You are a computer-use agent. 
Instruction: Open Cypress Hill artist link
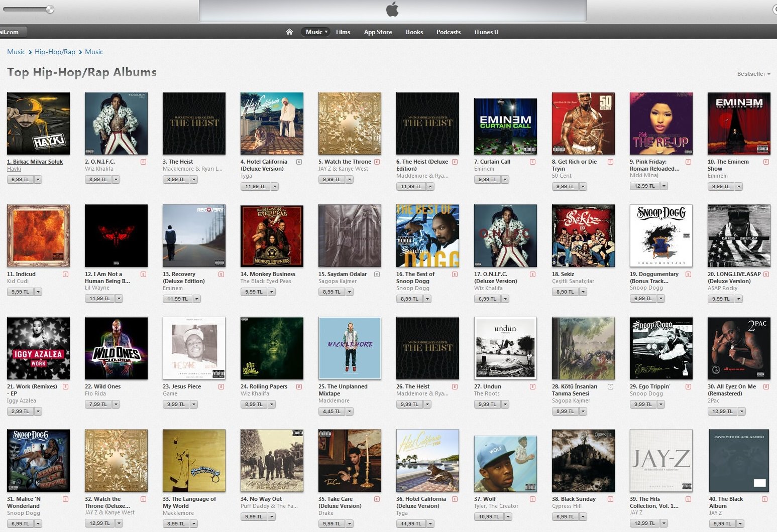click(567, 506)
